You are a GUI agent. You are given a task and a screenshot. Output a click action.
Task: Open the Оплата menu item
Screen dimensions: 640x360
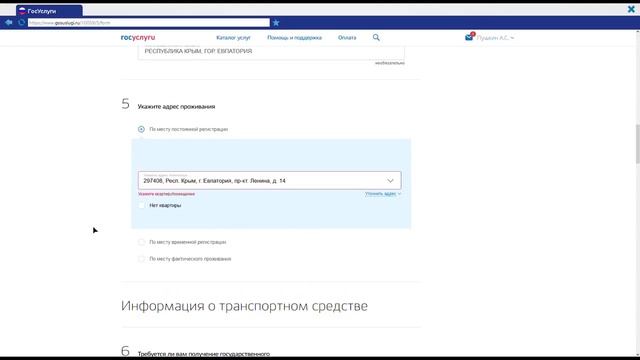[x=347, y=38]
